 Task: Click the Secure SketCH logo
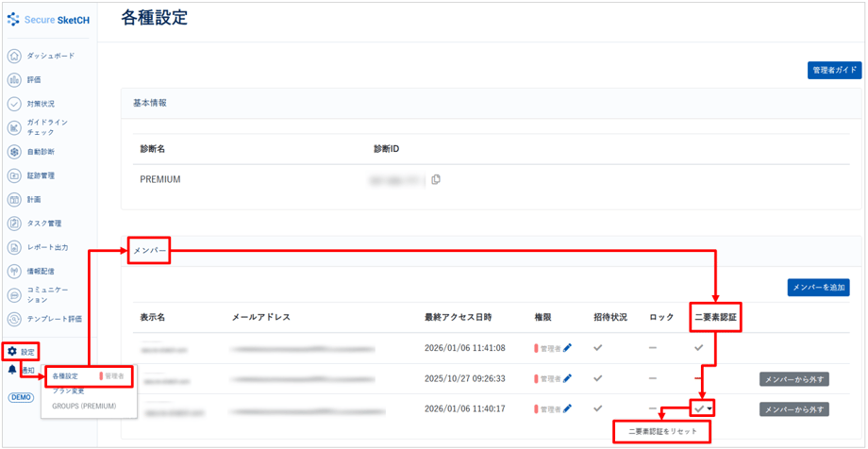click(49, 20)
